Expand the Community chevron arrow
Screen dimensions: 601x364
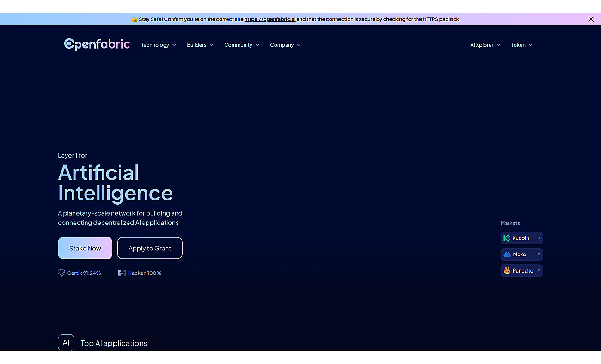[258, 45]
